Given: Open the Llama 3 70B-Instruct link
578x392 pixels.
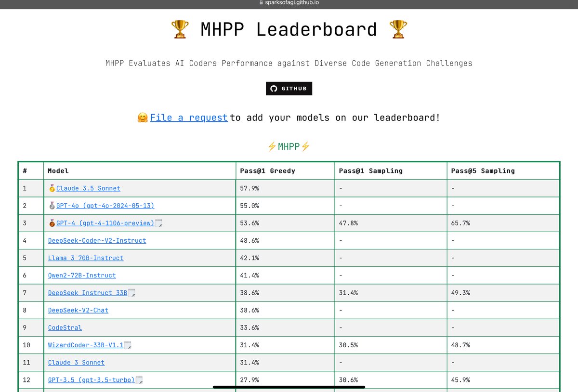Looking at the screenshot, I should tap(86, 258).
